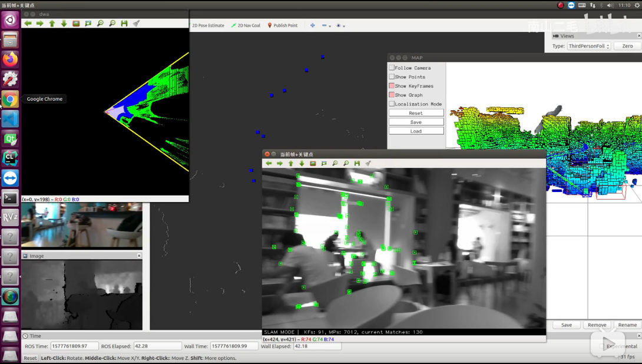Image resolution: width=642 pixels, height=364 pixels.
Task: Click Reset button in RViz status bar
Action: click(30, 358)
